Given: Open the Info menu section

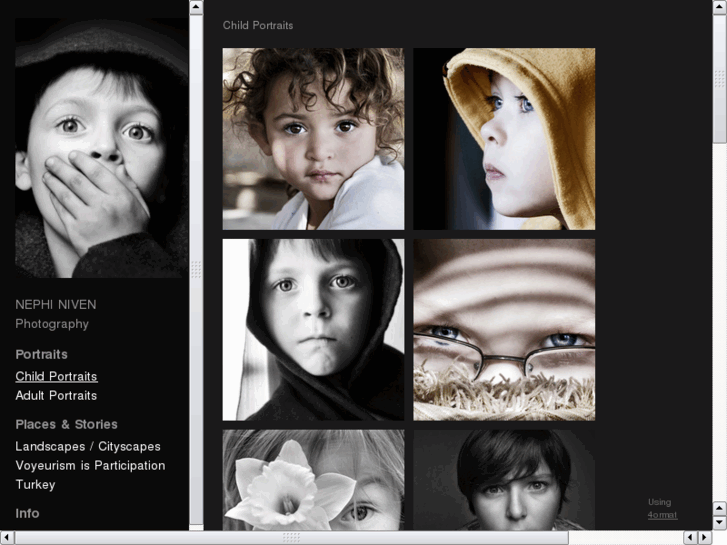Looking at the screenshot, I should pos(27,513).
